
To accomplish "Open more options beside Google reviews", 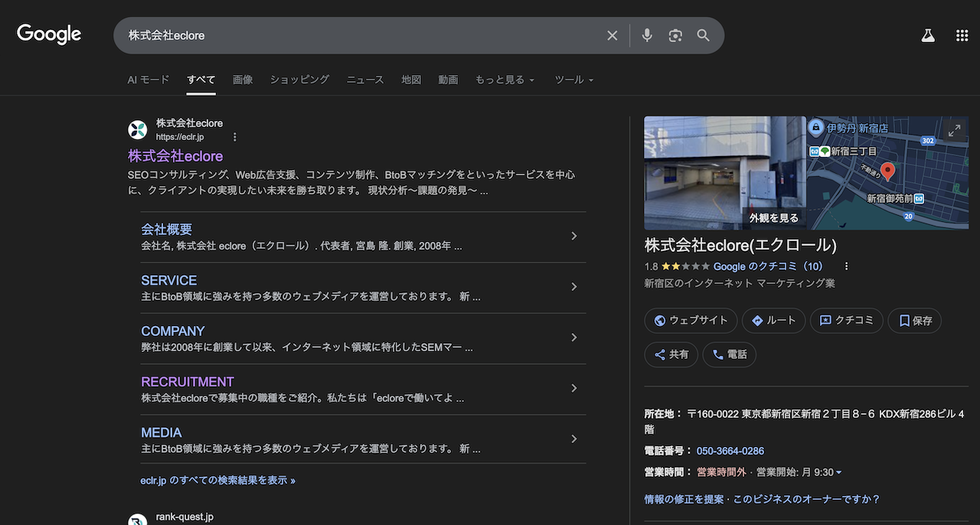I will [x=846, y=266].
